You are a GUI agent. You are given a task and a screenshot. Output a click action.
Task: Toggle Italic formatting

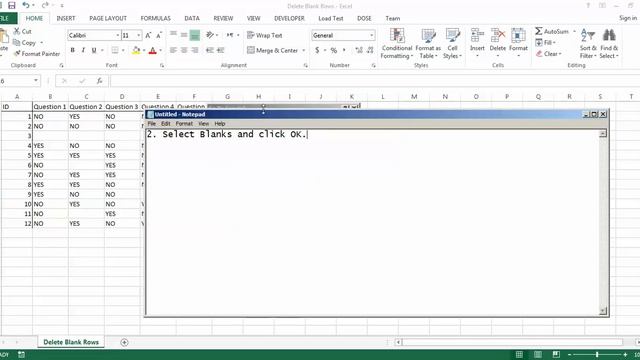pyautogui.click(x=83, y=50)
